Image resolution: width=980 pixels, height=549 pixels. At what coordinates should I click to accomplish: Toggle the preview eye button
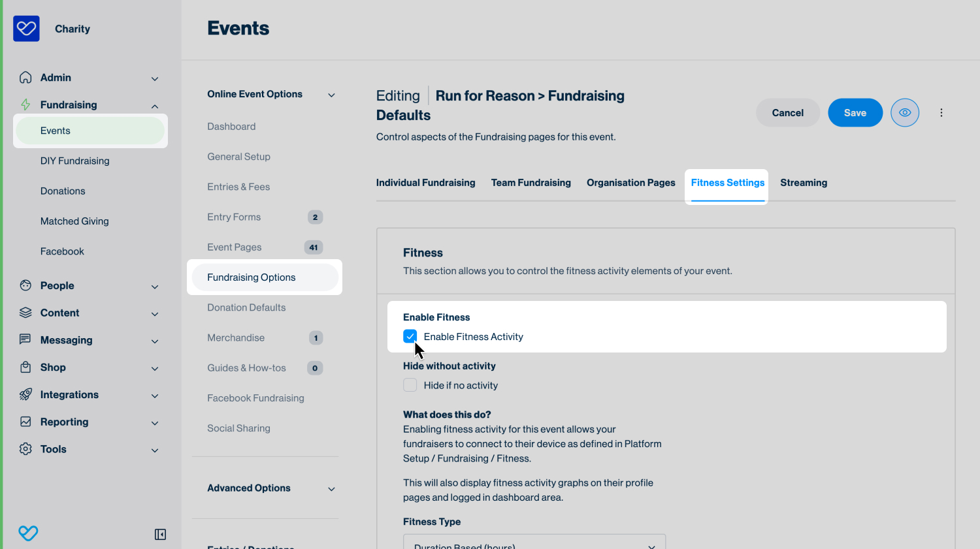pyautogui.click(x=905, y=113)
